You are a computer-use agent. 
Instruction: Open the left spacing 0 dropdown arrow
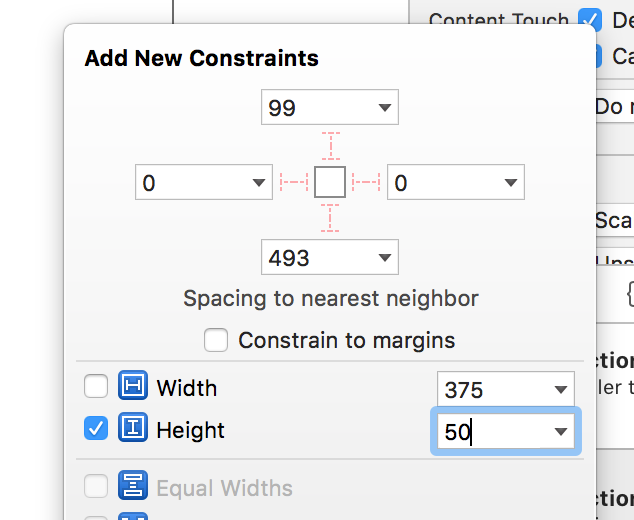pos(259,182)
